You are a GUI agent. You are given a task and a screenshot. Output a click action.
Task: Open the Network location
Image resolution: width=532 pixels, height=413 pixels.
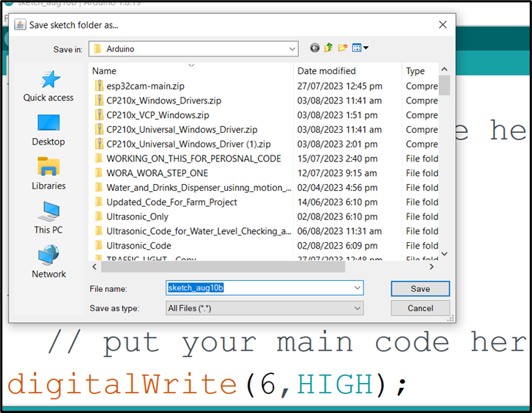coord(48,262)
